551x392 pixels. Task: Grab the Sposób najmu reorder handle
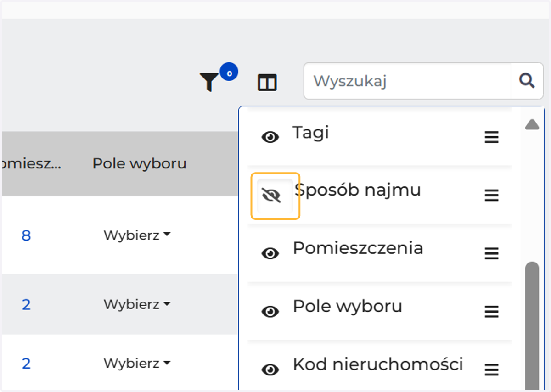tap(492, 196)
